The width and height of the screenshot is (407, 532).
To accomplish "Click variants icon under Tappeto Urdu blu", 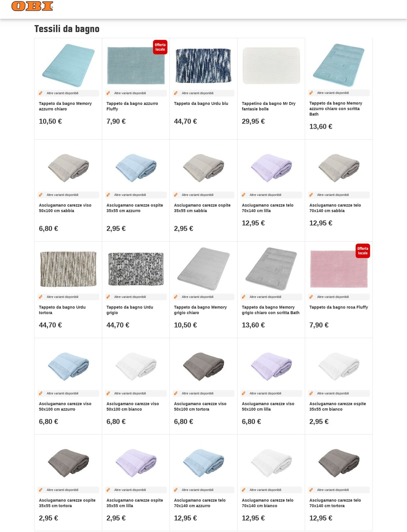I will (176, 93).
